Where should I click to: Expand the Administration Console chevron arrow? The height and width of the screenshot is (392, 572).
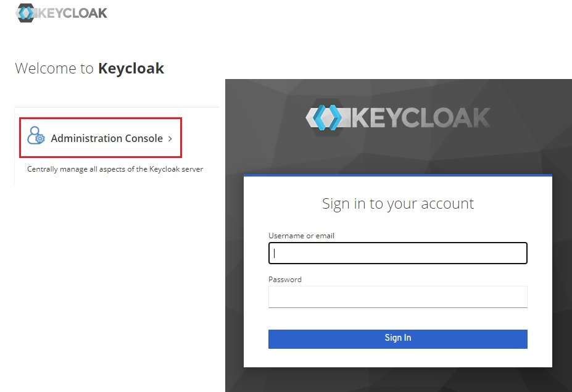pos(170,138)
